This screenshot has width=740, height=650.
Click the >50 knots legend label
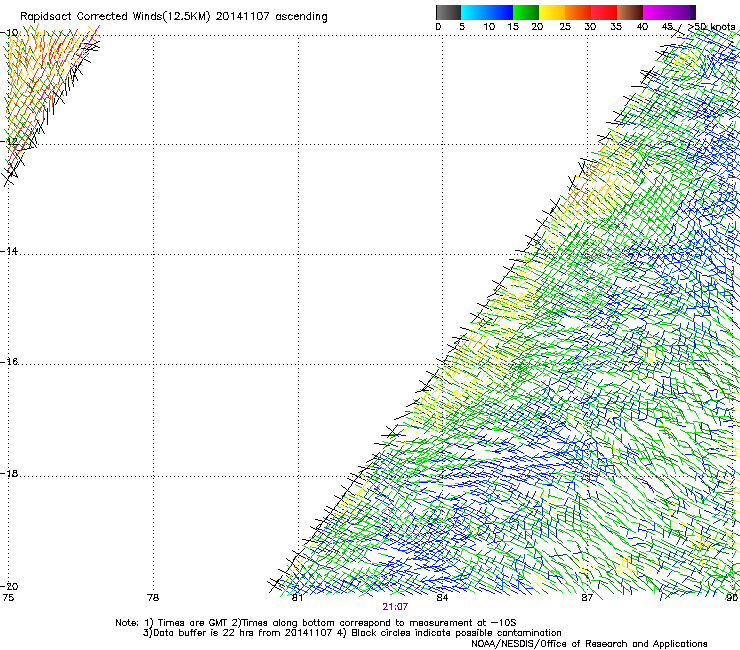coord(712,27)
